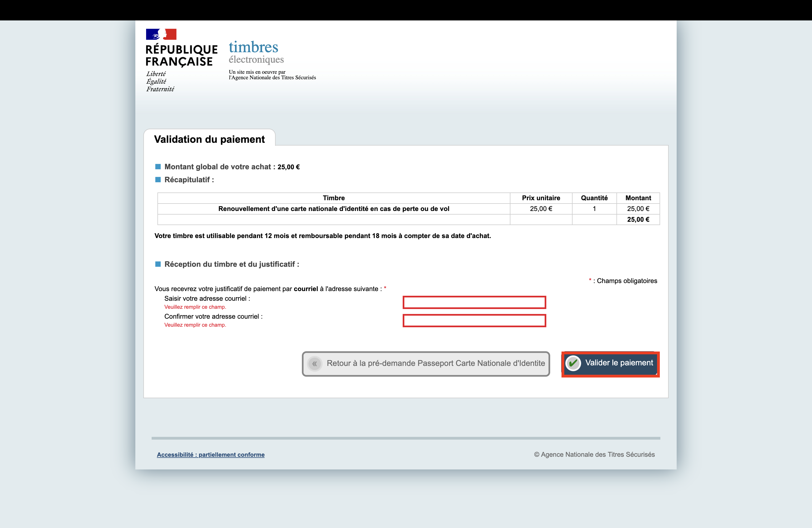The image size is (812, 528).
Task: Click the green checkmark icon on Valider button
Action: pos(574,363)
